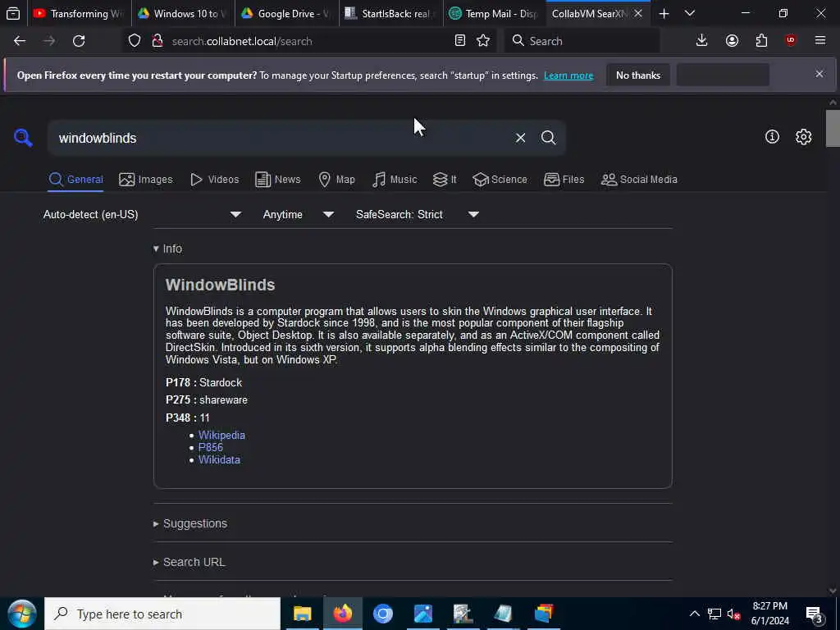Go back to previous page
Viewport: 840px width, 630px height.
click(20, 41)
